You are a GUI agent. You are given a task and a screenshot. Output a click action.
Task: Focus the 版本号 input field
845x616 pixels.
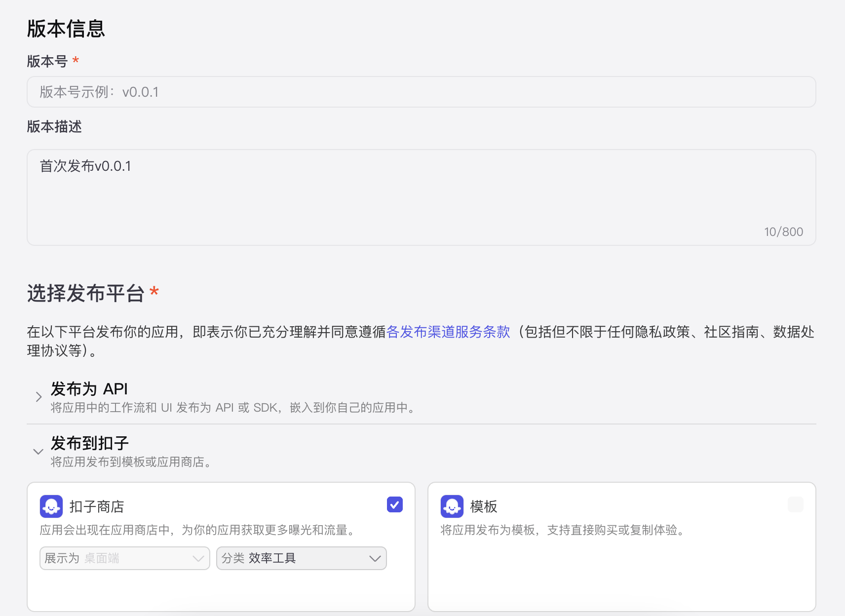pyautogui.click(x=422, y=92)
